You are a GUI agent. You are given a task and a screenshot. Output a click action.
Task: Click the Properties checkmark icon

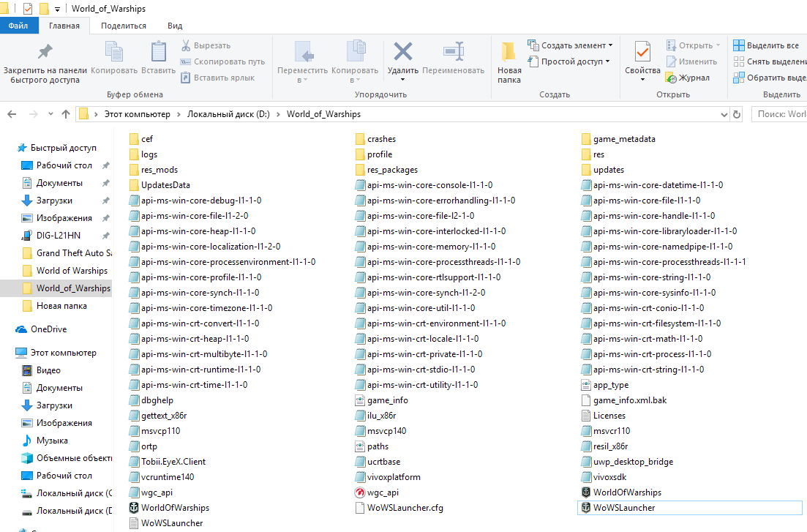pyautogui.click(x=642, y=51)
